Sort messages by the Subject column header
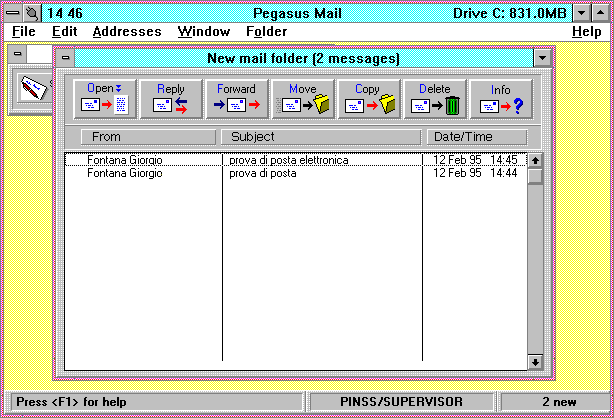The width and height of the screenshot is (614, 418). [x=321, y=137]
